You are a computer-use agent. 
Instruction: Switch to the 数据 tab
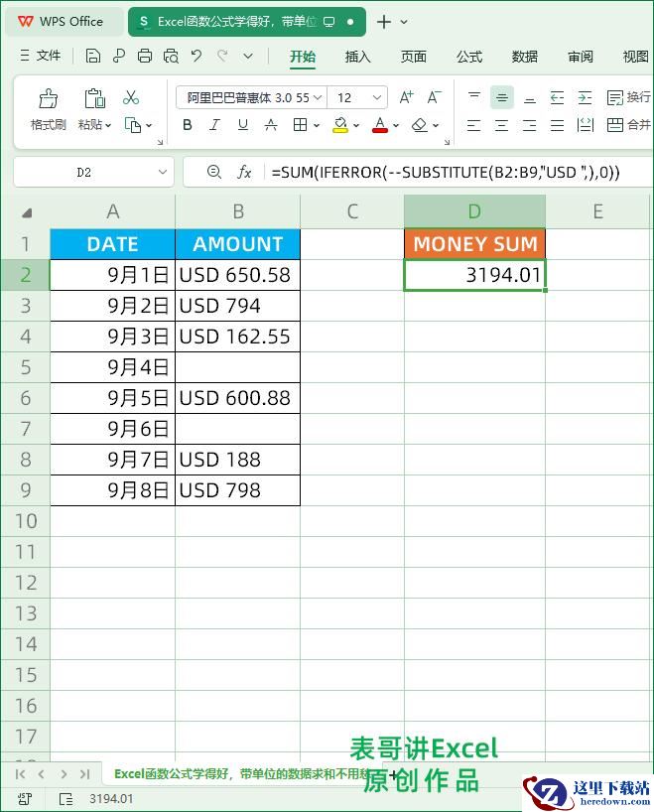[525, 57]
